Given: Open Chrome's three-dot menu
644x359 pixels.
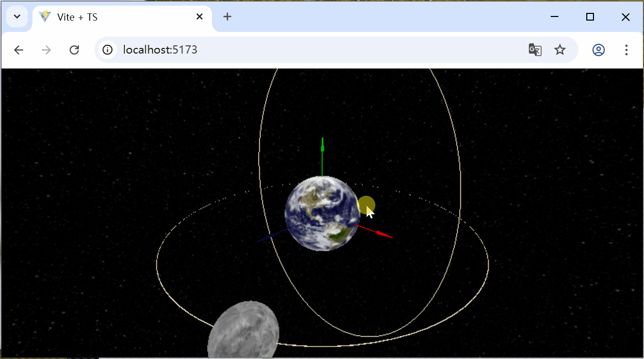Looking at the screenshot, I should pyautogui.click(x=626, y=50).
